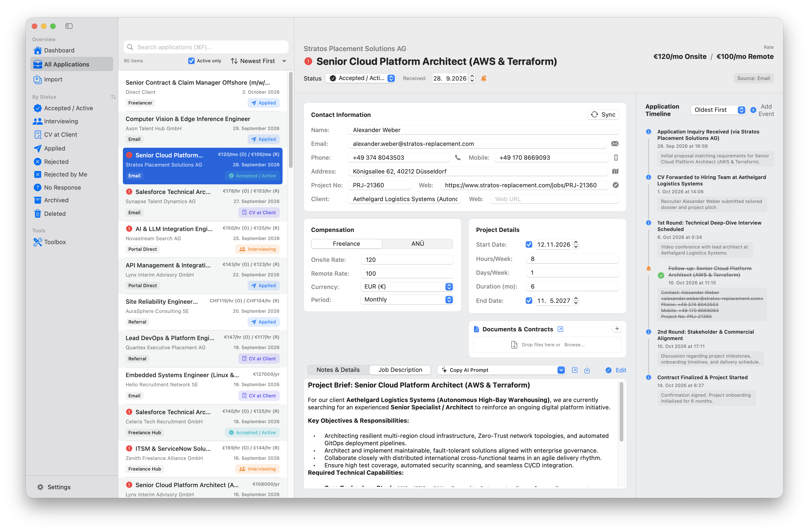Filter by Interviewing status
Image resolution: width=809 pixels, height=532 pixels.
(x=72, y=121)
